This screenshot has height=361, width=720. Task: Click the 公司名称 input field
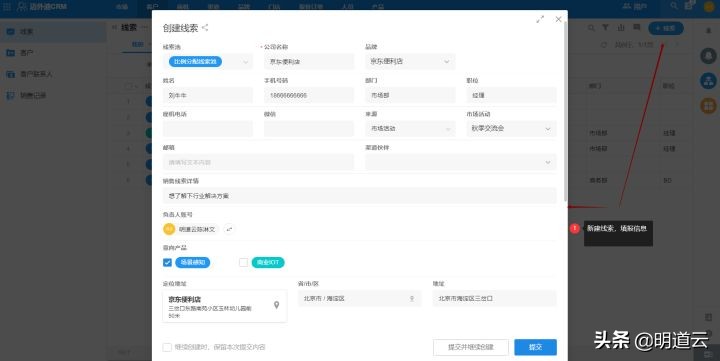(309, 62)
